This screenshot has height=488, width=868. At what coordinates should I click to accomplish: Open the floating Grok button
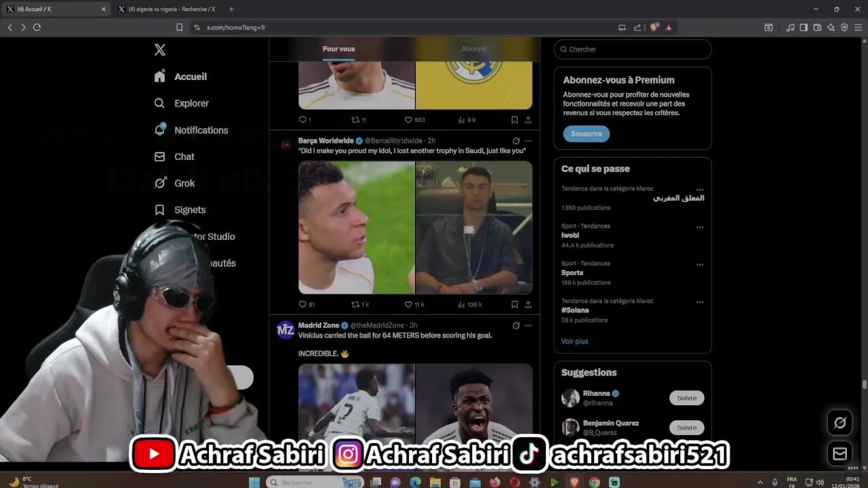point(840,423)
